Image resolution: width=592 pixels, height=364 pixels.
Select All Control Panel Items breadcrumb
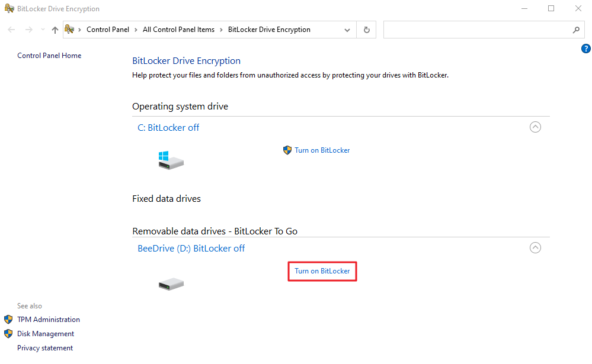[x=178, y=30]
